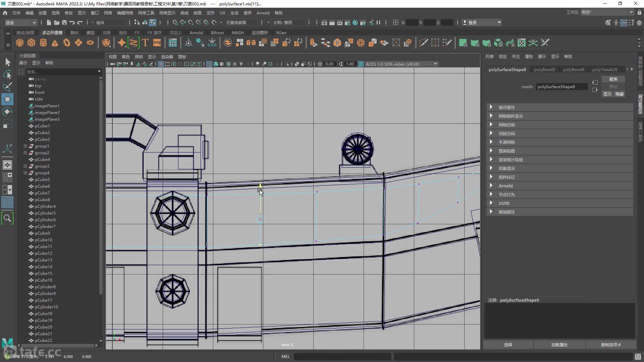The width and height of the screenshot is (644, 362).
Task: Open the ACES 1.0 SDR-video view transform dropdown
Action: coord(401,64)
